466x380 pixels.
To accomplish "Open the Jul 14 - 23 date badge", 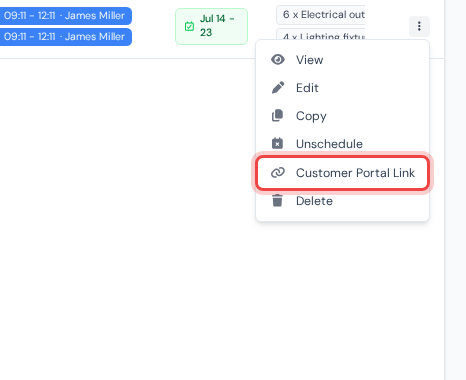I will pyautogui.click(x=211, y=26).
